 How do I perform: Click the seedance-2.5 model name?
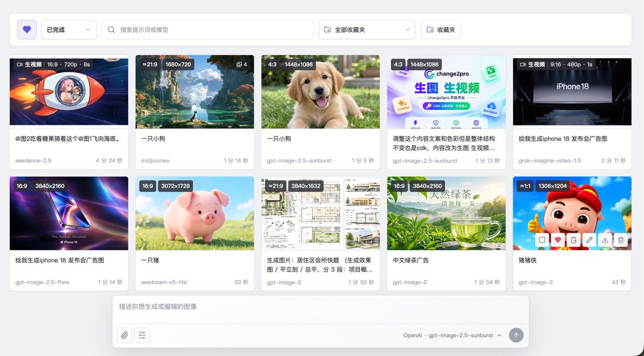33,161
